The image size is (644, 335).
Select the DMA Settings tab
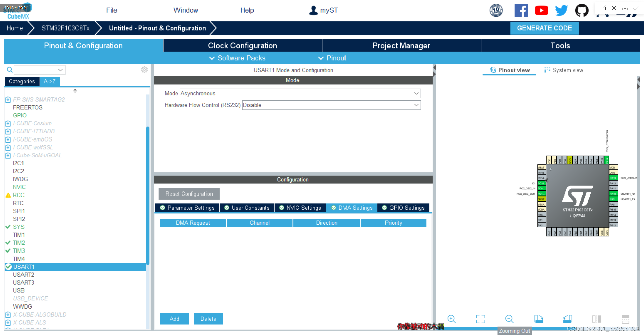[x=352, y=208]
